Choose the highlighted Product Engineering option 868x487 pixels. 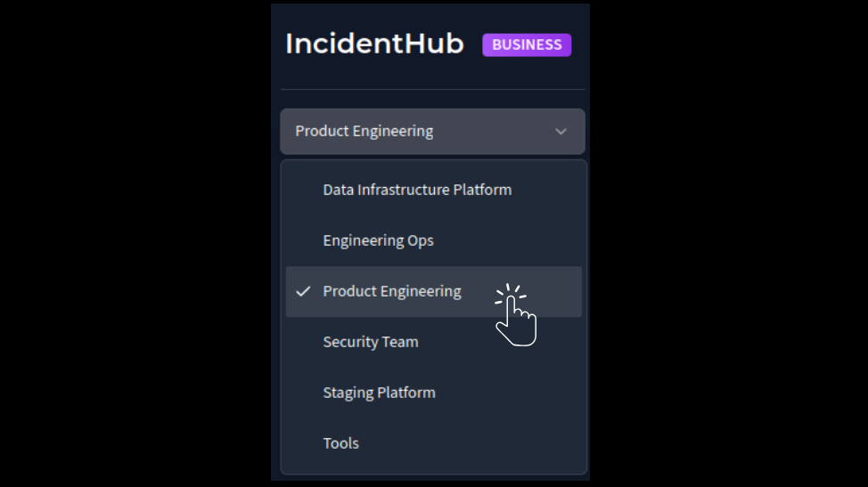(392, 291)
